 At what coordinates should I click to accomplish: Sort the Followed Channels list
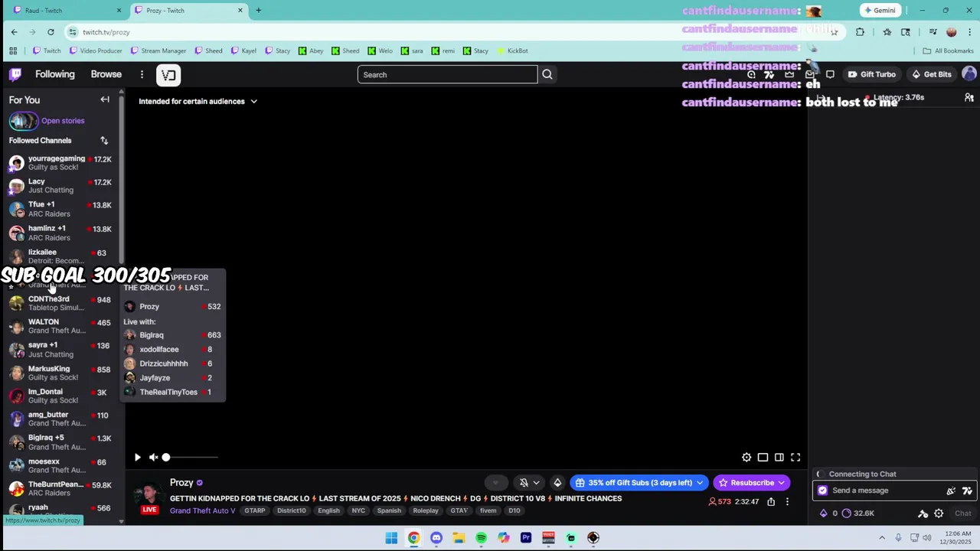104,140
